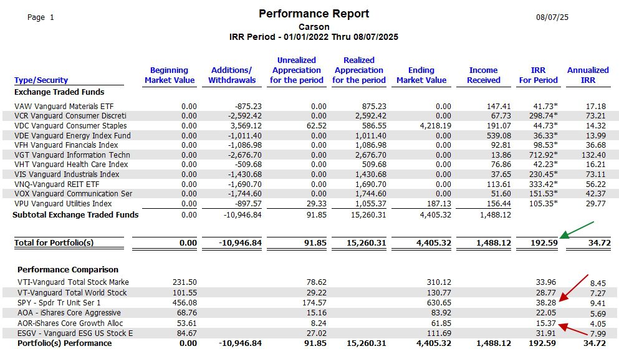
Task: Select VIS Vanguard Industrials Index row name
Action: 67,174
